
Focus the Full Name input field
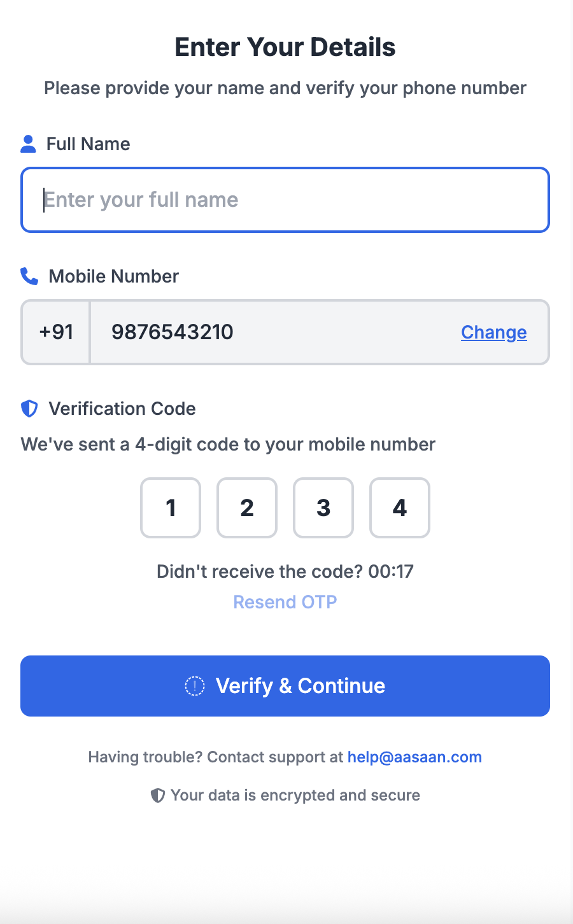(285, 200)
